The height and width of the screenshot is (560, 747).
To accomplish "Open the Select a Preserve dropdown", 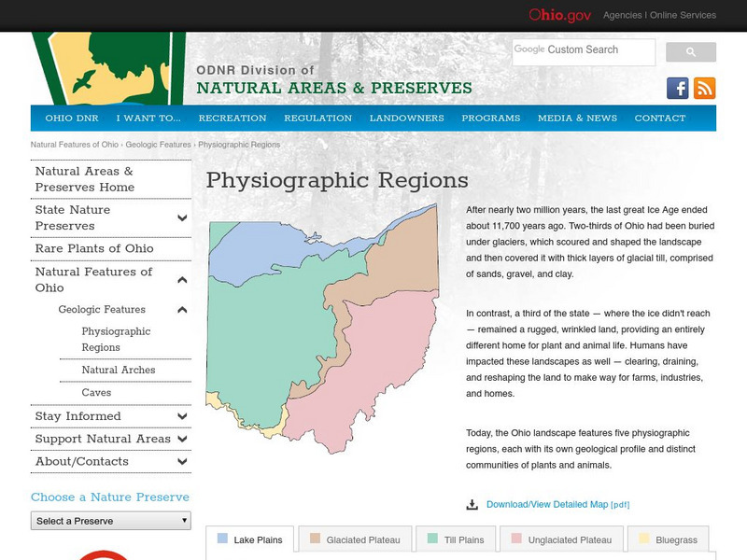I will pos(110,522).
